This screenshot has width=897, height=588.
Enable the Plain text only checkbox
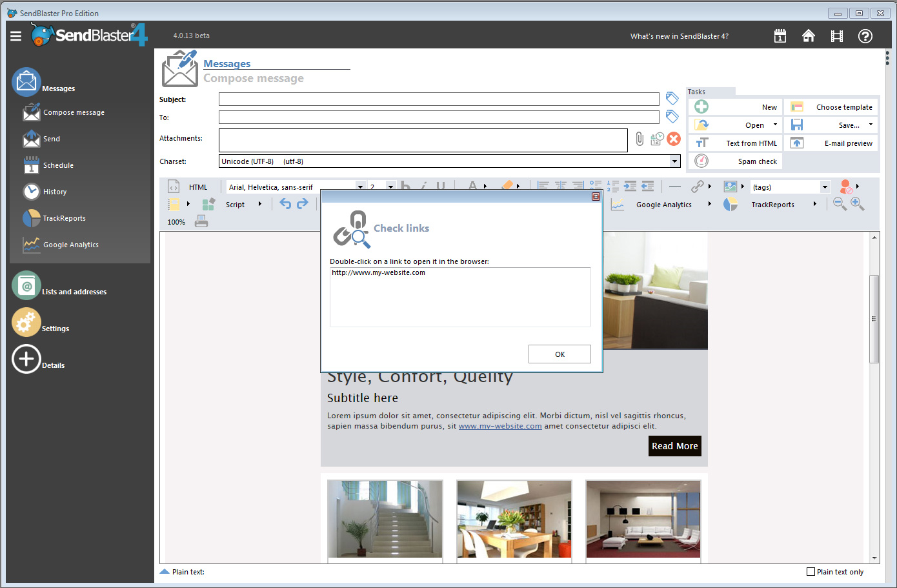(x=811, y=572)
